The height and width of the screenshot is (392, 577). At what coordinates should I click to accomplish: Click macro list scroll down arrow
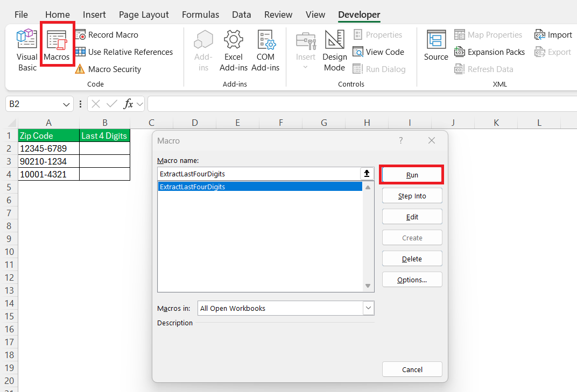pyautogui.click(x=368, y=286)
